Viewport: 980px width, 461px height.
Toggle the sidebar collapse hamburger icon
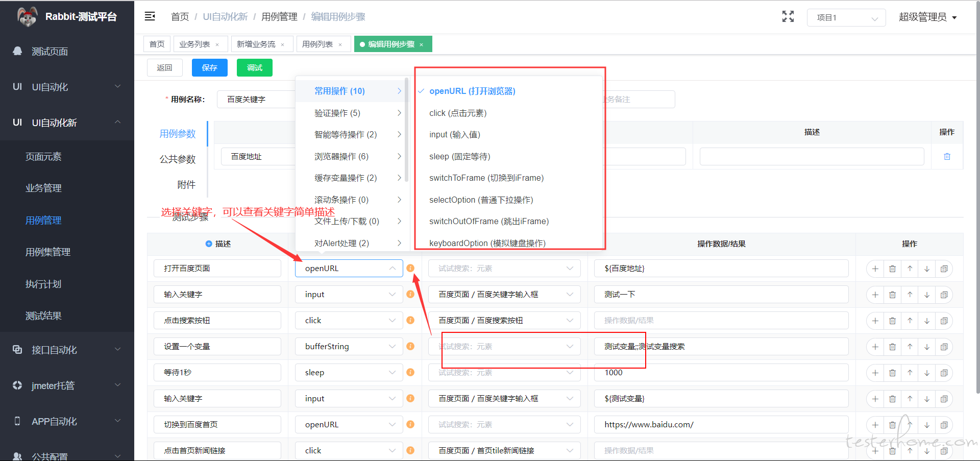coord(150,16)
